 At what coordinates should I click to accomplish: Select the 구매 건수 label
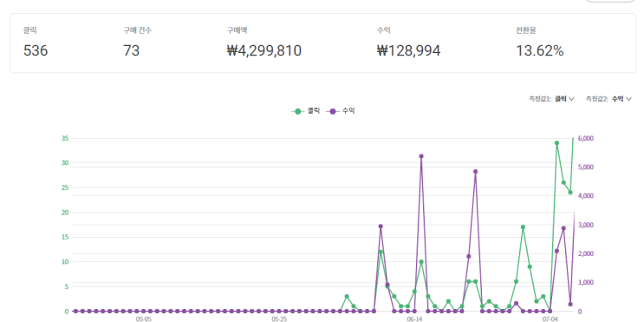click(137, 30)
